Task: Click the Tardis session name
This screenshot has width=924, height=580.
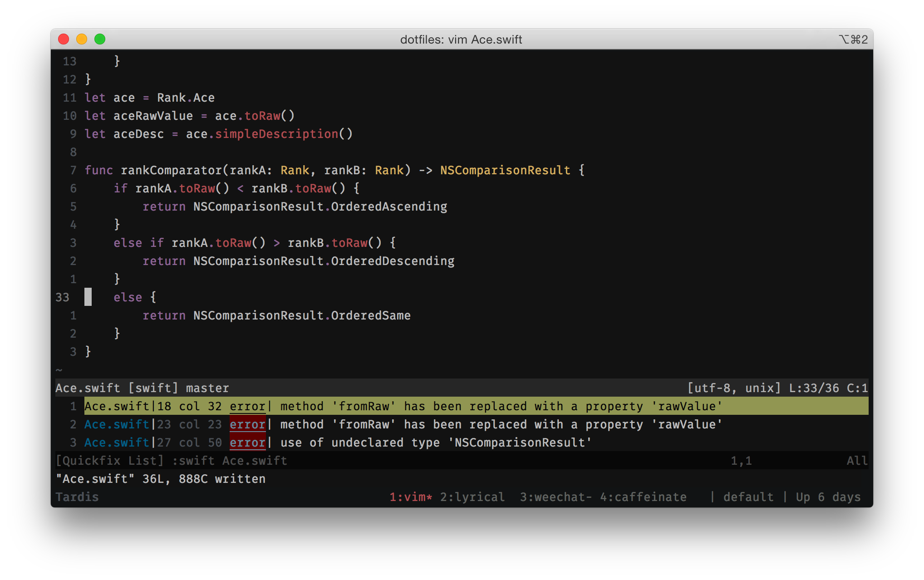Action: (x=77, y=497)
